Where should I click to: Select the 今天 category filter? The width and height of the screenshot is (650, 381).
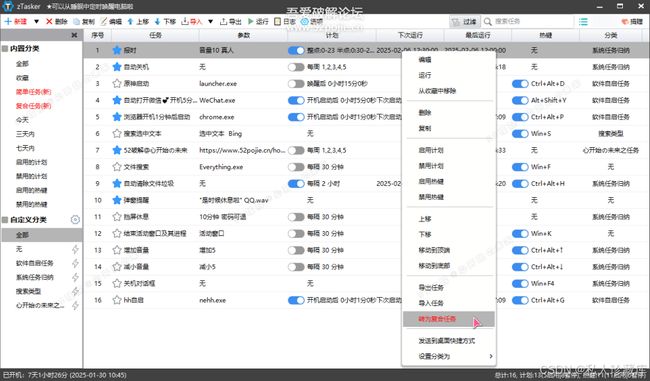pos(22,120)
